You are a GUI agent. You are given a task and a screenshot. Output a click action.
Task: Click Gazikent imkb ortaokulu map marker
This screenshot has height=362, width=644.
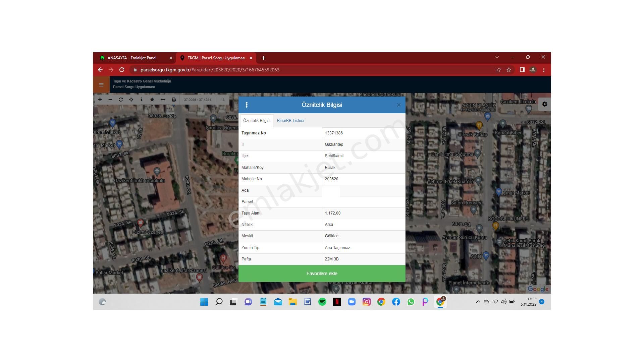pyautogui.click(x=157, y=172)
